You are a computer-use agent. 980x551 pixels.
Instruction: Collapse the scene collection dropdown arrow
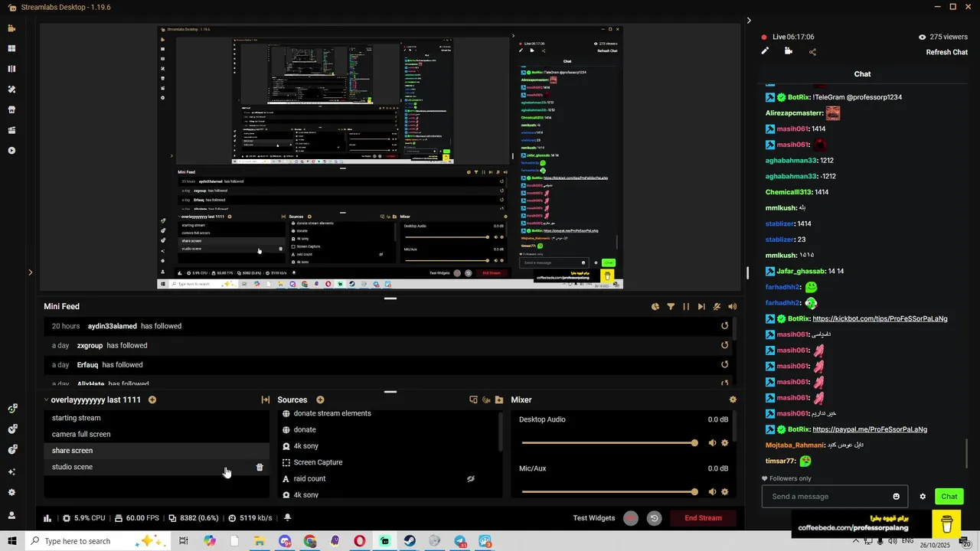point(46,399)
